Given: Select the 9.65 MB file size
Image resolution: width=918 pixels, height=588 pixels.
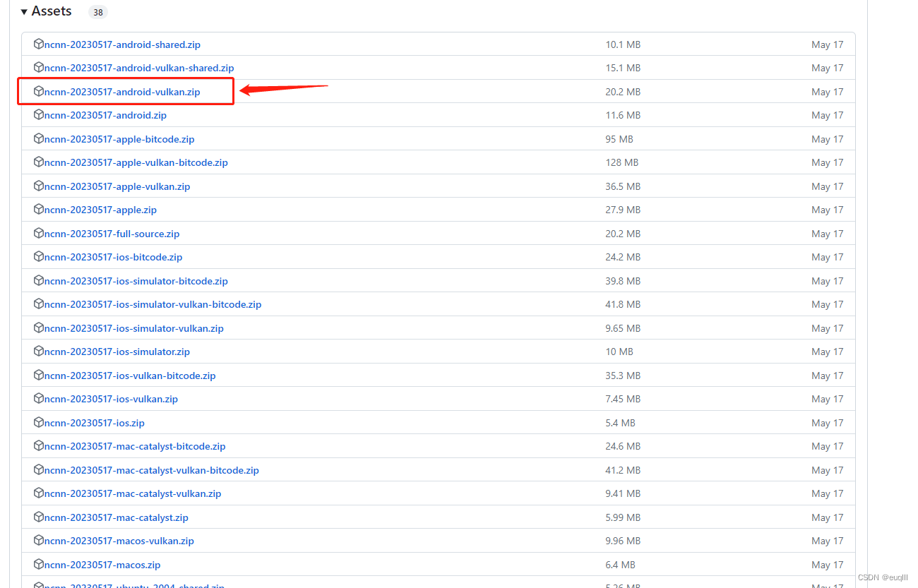Looking at the screenshot, I should coord(623,328).
